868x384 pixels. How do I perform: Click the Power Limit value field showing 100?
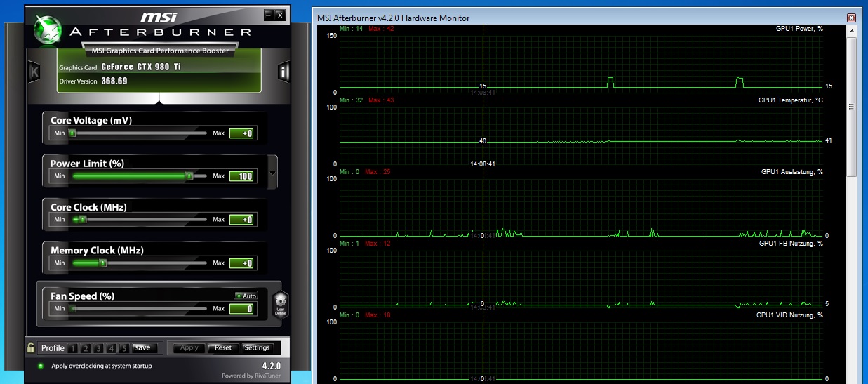pyautogui.click(x=241, y=176)
